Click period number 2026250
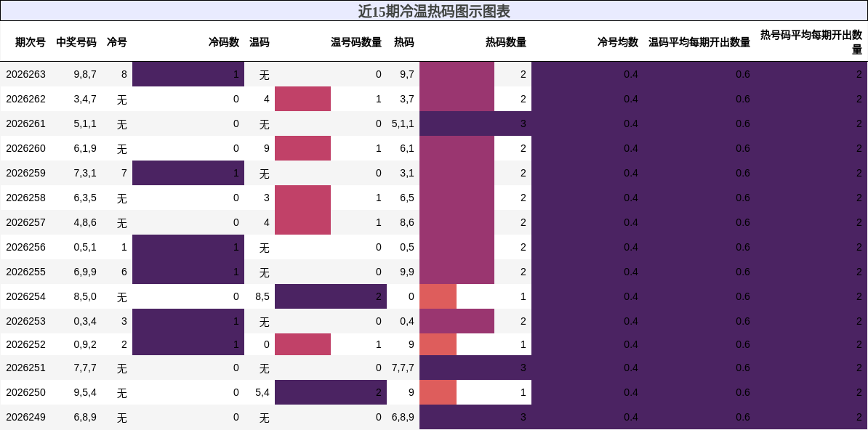 26,392
